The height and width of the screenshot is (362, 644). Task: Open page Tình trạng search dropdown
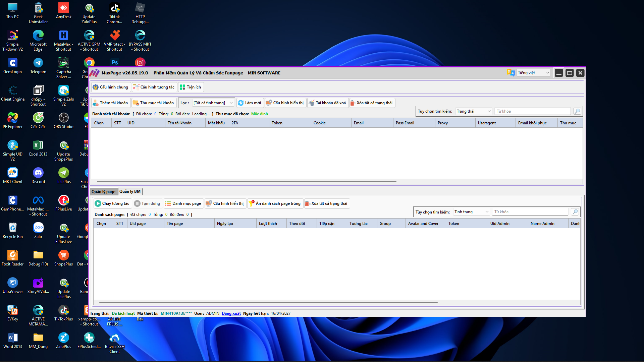pyautogui.click(x=471, y=212)
